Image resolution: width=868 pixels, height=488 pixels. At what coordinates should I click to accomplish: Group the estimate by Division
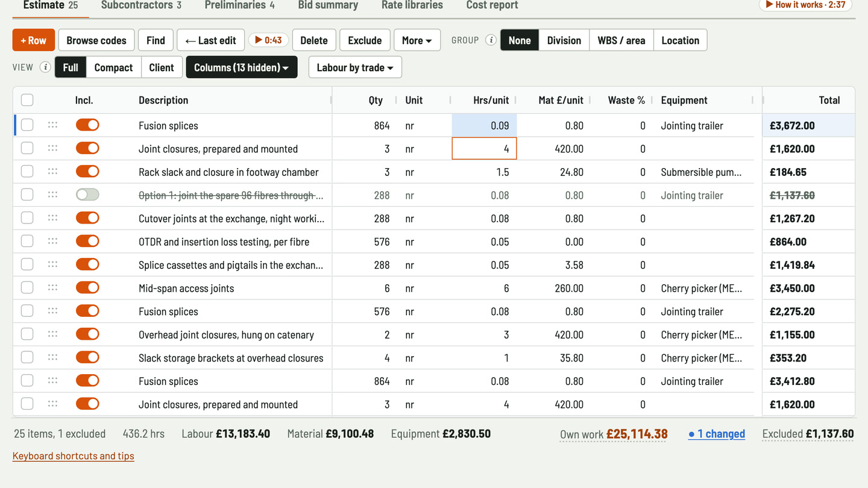[x=564, y=40]
